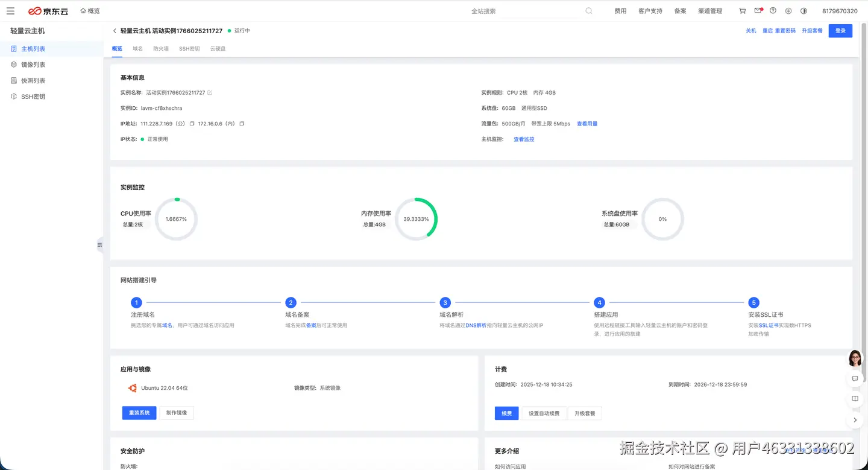Image resolution: width=868 pixels, height=470 pixels.
Task: Open 渠道管理 in the top navigation
Action: [x=710, y=11]
